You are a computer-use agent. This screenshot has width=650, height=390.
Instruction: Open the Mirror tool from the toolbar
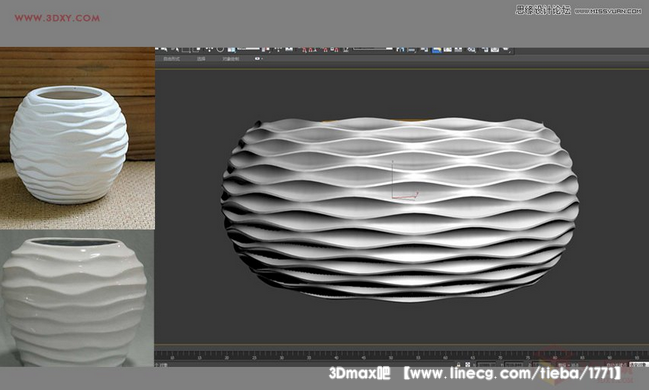pos(401,50)
